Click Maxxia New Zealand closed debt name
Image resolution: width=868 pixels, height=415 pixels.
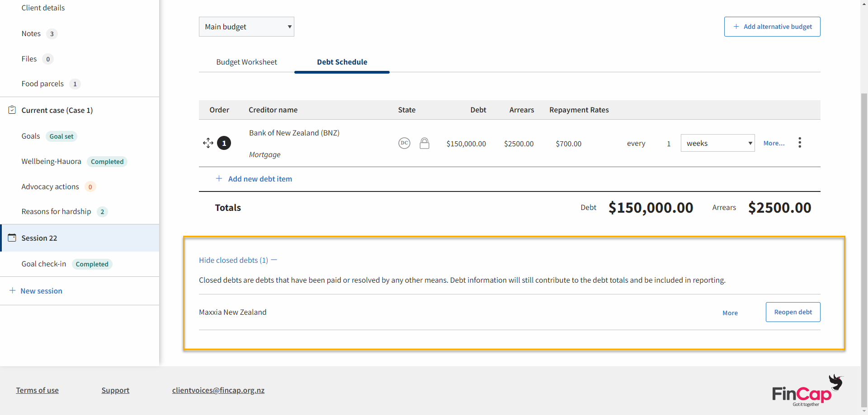(232, 312)
